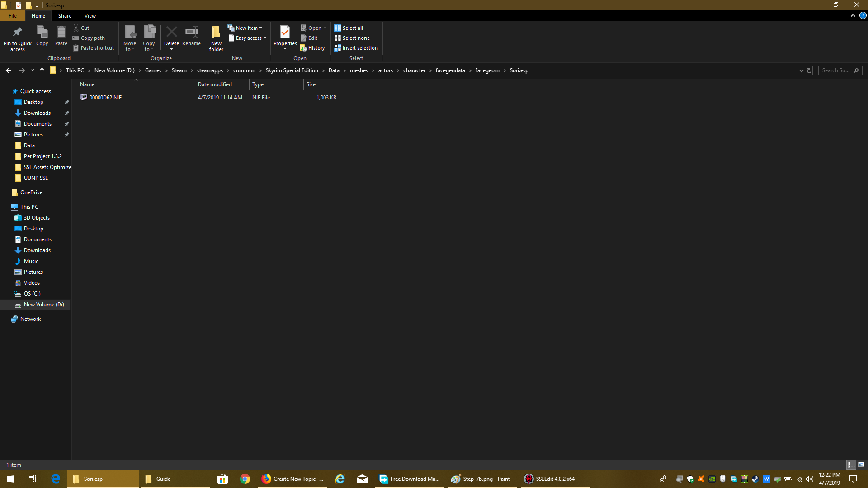The height and width of the screenshot is (488, 868).
Task: Click Paste shortcut button
Action: click(x=94, y=48)
